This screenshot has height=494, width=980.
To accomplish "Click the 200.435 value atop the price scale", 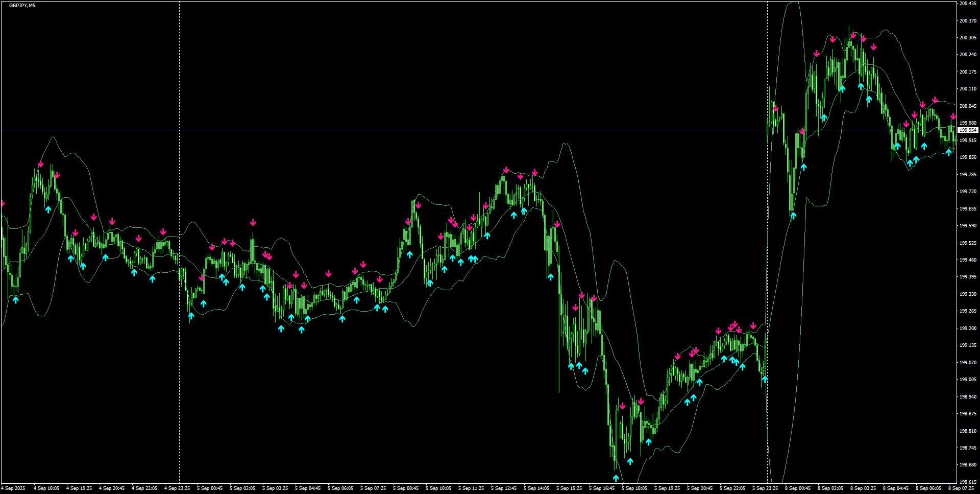I will click(967, 4).
